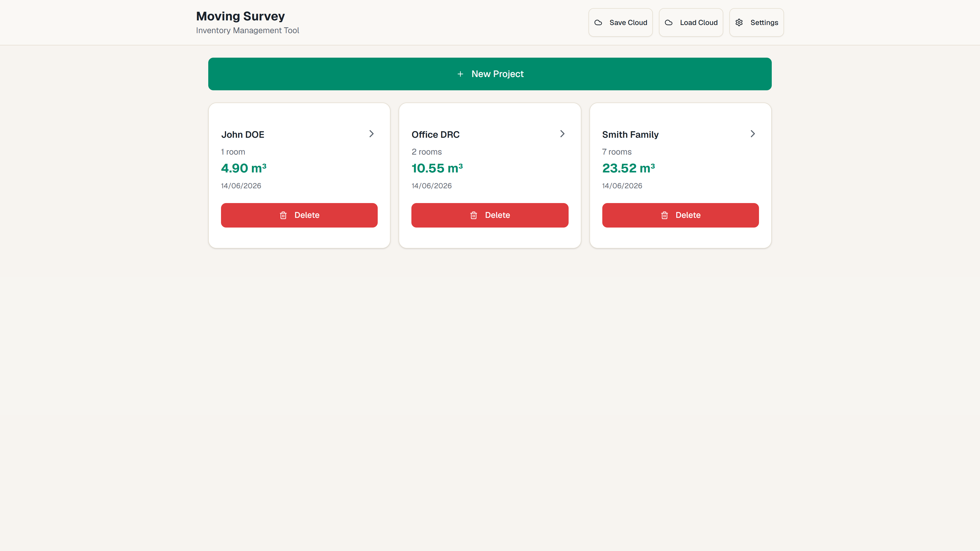The image size is (980, 551).
Task: Click the 23.52 m³ volume value
Action: pos(629,168)
